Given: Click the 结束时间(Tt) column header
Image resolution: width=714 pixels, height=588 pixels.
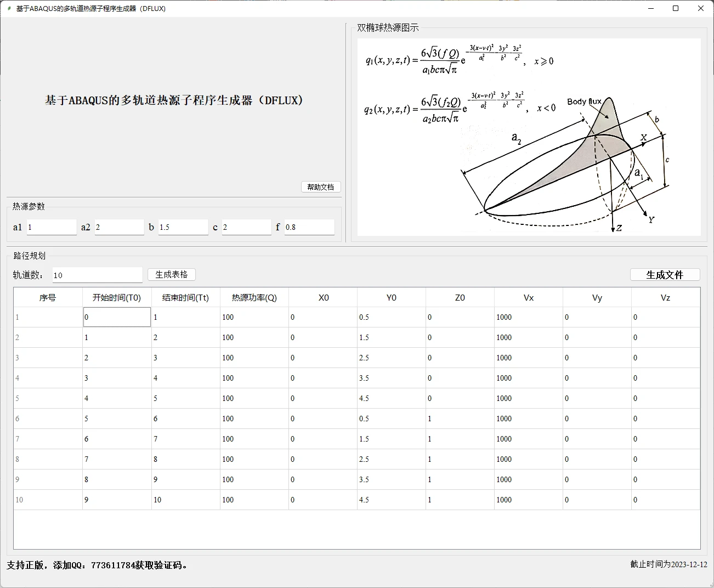Looking at the screenshot, I should [x=185, y=297].
